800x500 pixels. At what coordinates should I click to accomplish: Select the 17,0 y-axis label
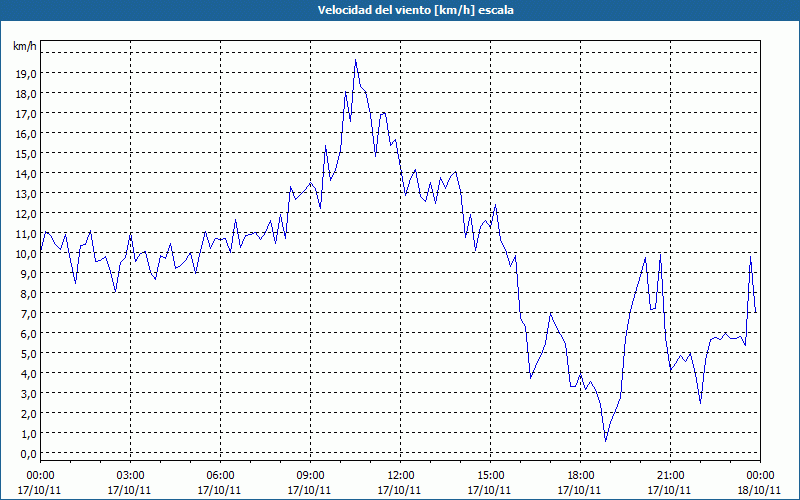point(26,114)
